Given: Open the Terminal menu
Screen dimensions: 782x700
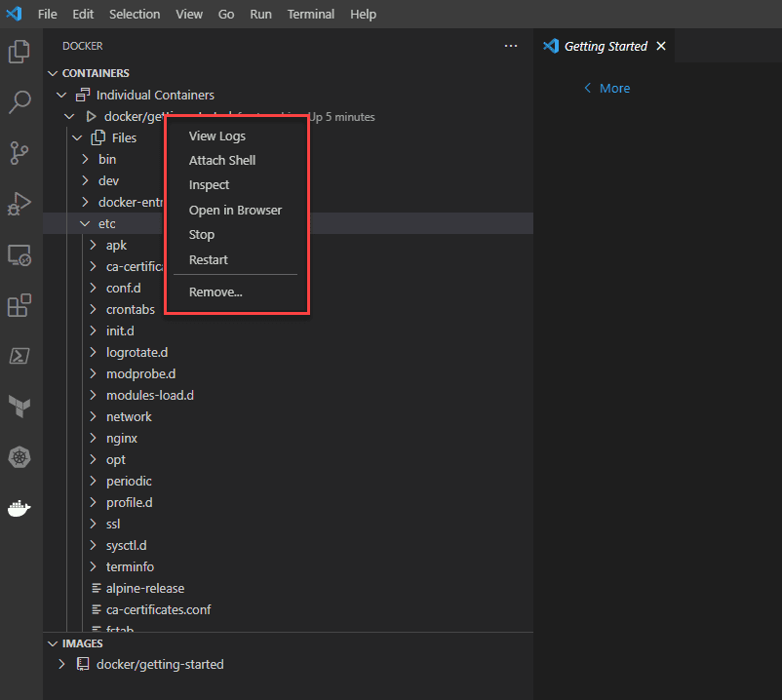Looking at the screenshot, I should pos(309,15).
